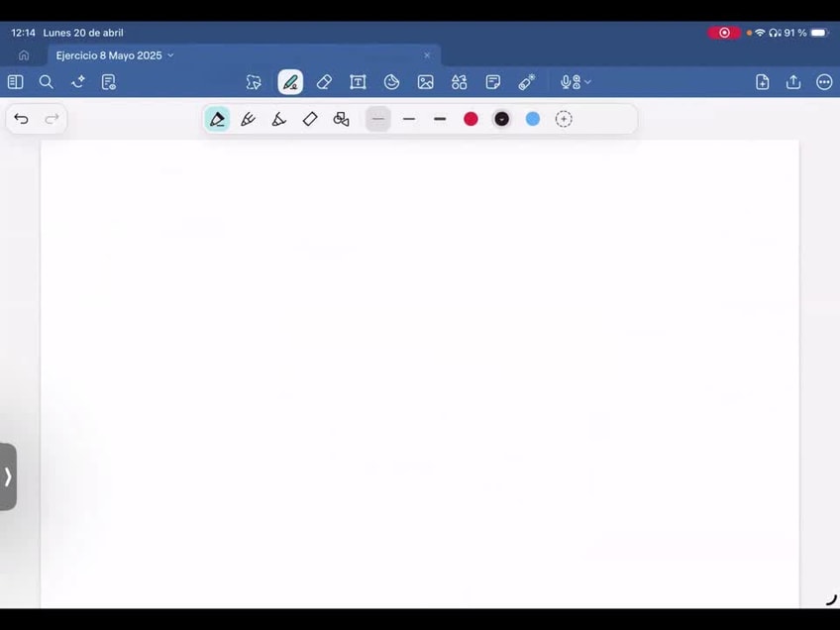
Task: Tap the battery status indicator
Action: click(x=819, y=33)
